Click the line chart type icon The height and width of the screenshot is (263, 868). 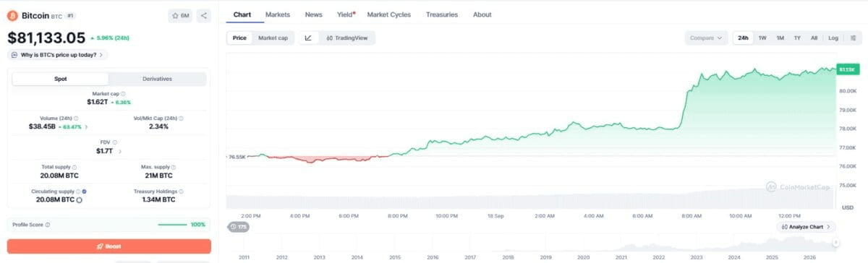308,38
